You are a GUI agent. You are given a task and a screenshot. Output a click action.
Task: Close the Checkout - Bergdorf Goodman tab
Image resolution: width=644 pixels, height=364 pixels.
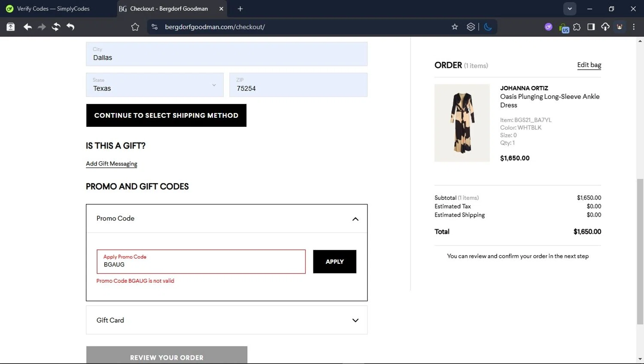pos(221,9)
